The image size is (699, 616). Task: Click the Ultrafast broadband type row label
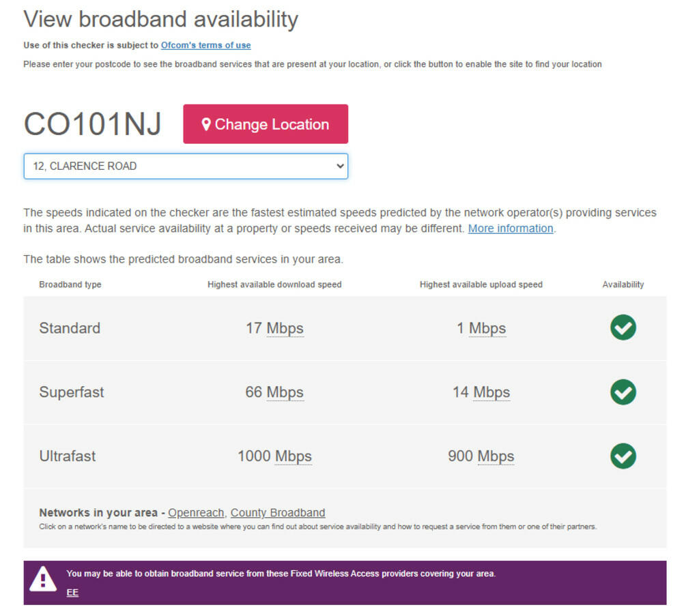[x=68, y=456]
